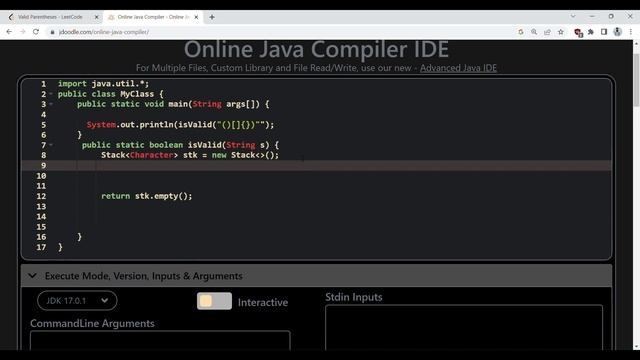Click the jdoodle.com address bar URL

pos(104,32)
